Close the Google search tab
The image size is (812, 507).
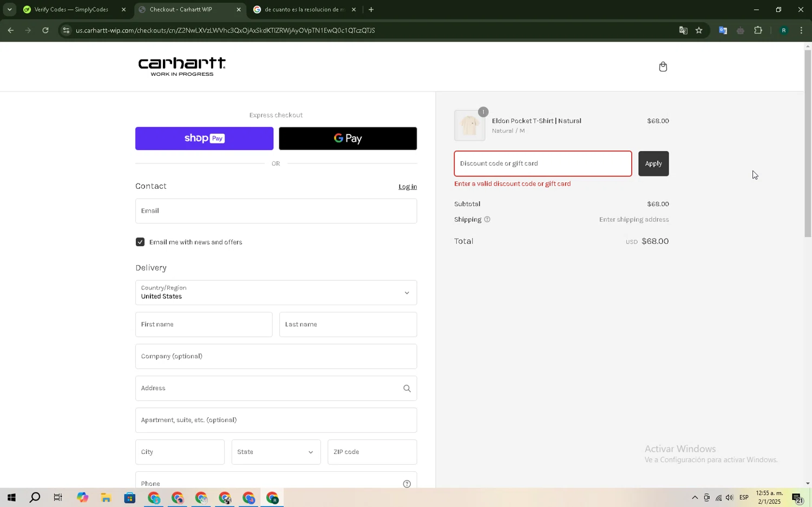353,9
